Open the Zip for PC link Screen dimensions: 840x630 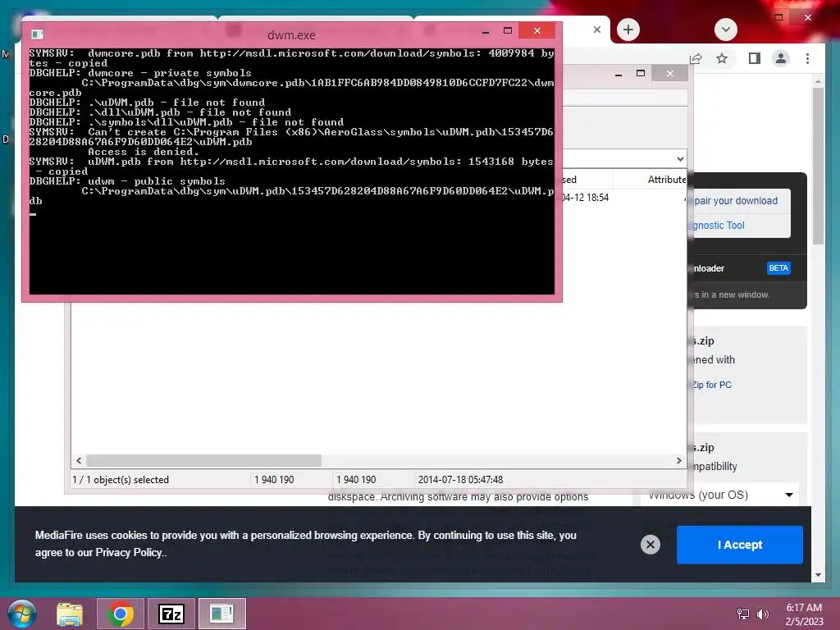click(x=711, y=385)
